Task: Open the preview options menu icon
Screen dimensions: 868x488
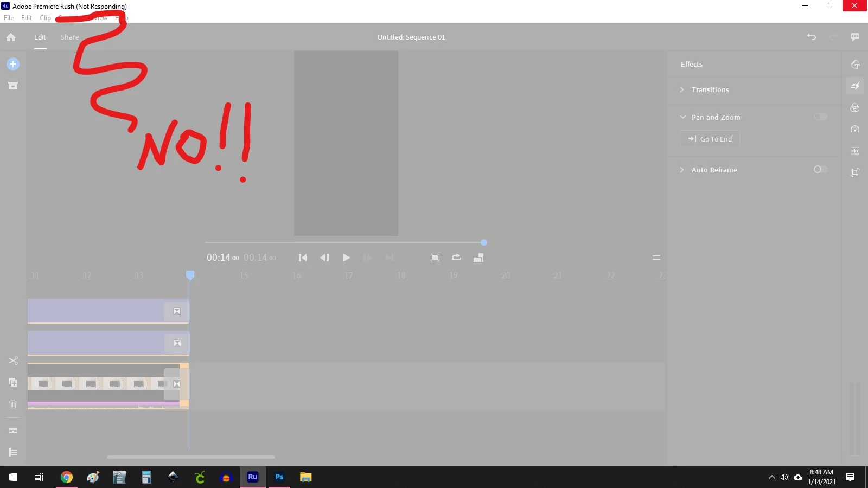Action: point(656,258)
